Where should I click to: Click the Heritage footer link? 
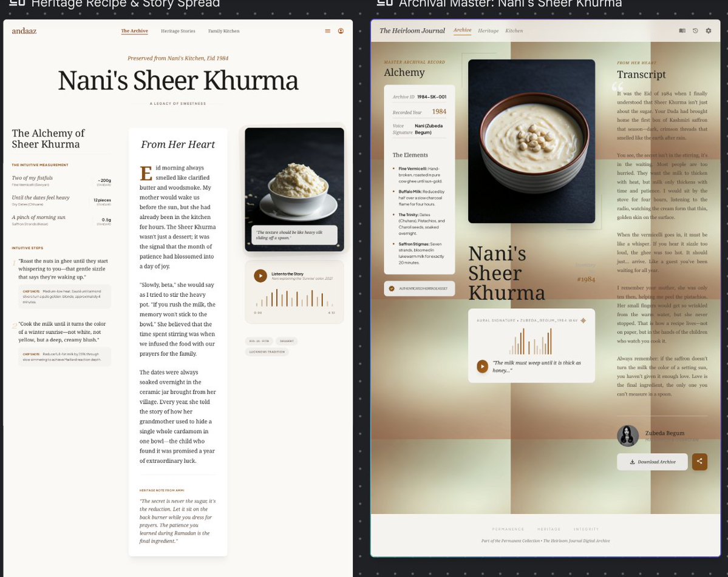549,529
